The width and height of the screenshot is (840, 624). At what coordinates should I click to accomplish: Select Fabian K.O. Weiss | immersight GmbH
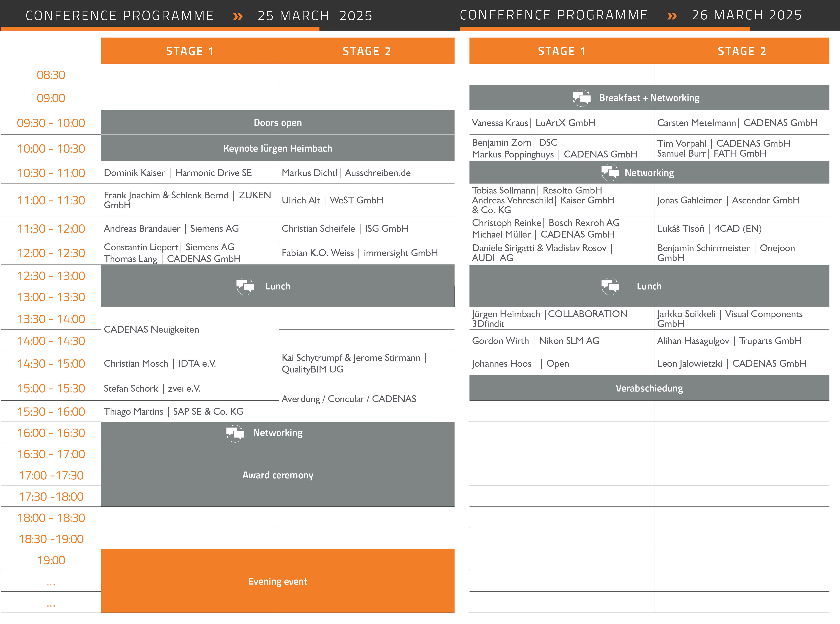360,253
